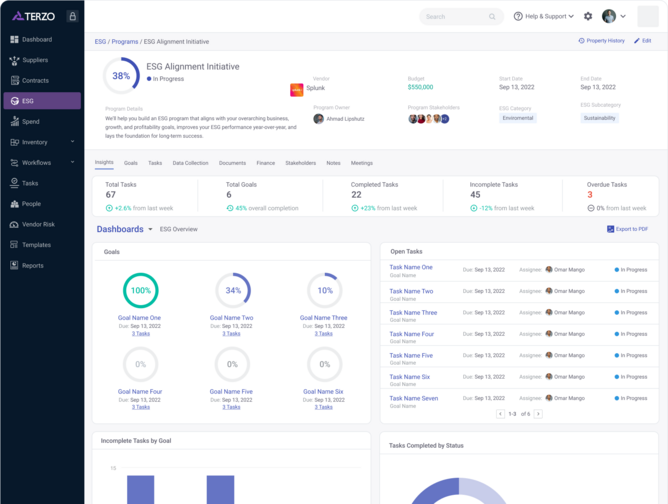Switch to the Finance tab
Image resolution: width=668 pixels, height=504 pixels.
tap(265, 163)
